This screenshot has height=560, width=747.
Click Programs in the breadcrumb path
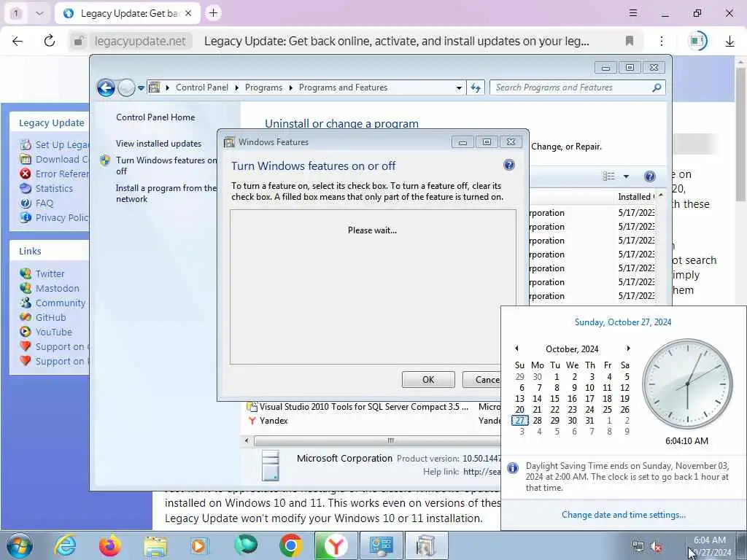(263, 87)
